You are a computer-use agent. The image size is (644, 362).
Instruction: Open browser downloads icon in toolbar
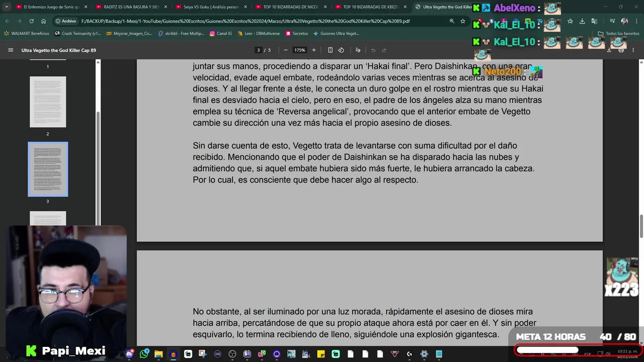(x=582, y=21)
